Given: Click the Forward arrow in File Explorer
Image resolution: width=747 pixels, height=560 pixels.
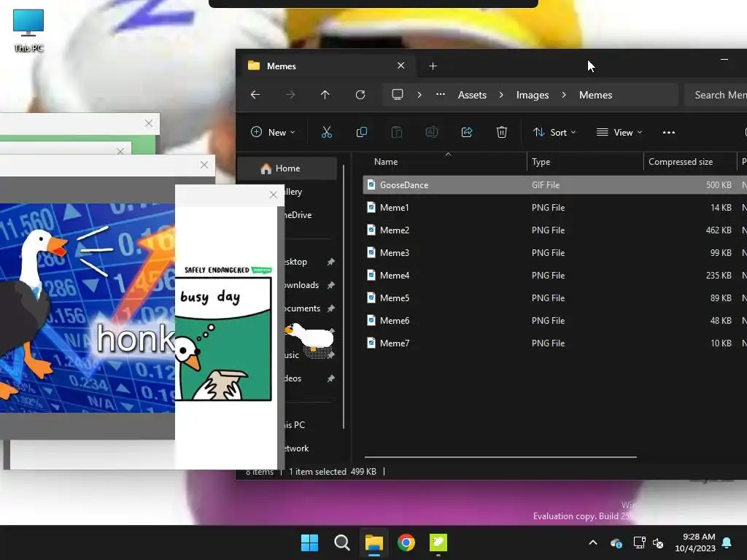Looking at the screenshot, I should (290, 95).
